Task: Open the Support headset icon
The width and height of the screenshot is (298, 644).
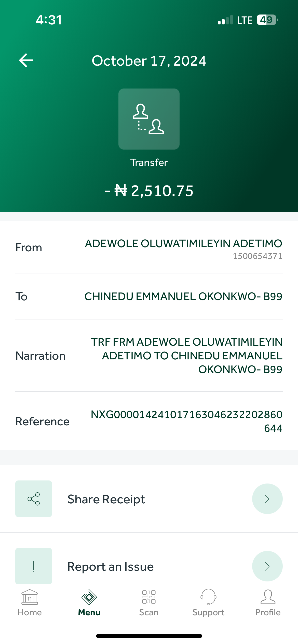Action: (208, 597)
